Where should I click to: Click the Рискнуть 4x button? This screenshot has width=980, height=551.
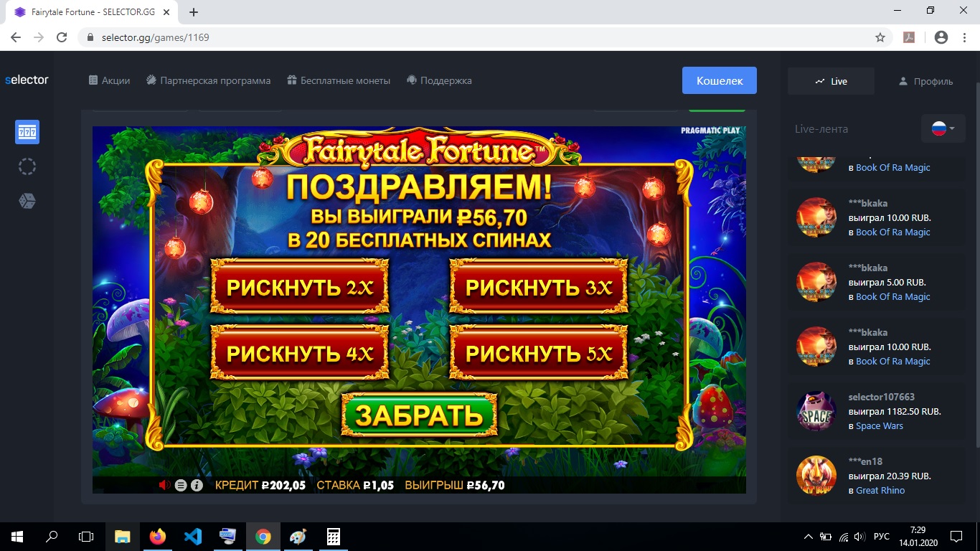(x=300, y=352)
